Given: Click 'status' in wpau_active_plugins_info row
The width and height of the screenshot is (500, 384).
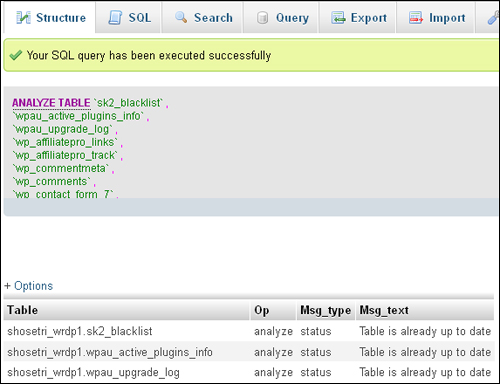Looking at the screenshot, I should pos(316,352).
